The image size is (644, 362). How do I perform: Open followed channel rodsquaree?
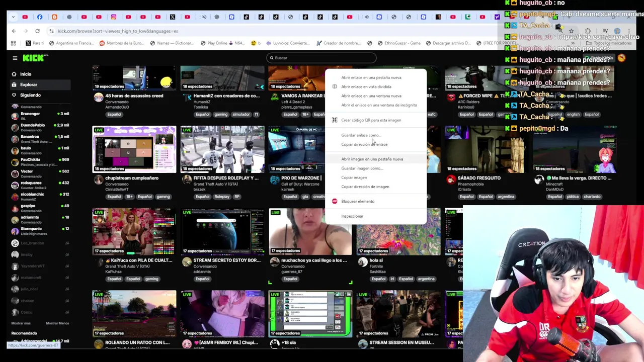[40, 185]
